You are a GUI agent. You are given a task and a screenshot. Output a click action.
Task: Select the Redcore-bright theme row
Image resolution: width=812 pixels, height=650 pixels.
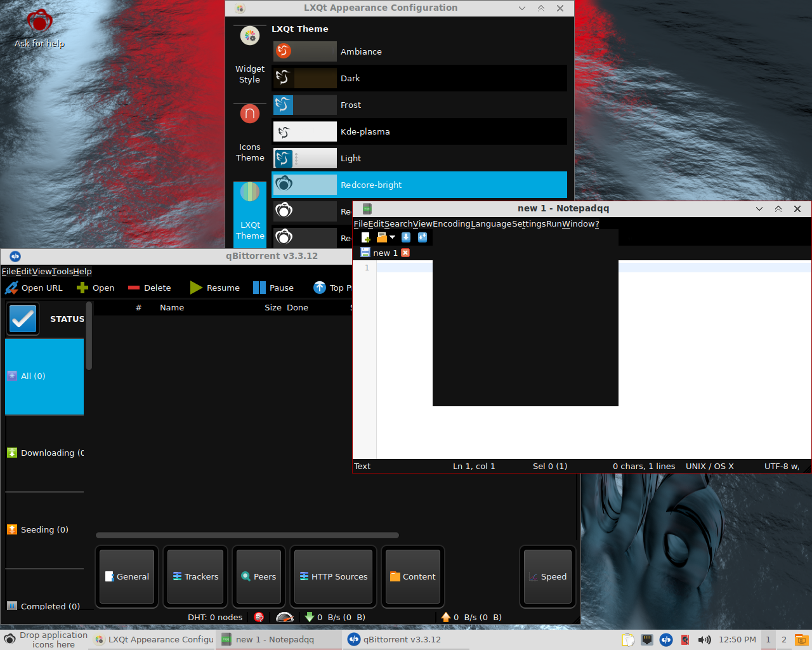(x=419, y=185)
